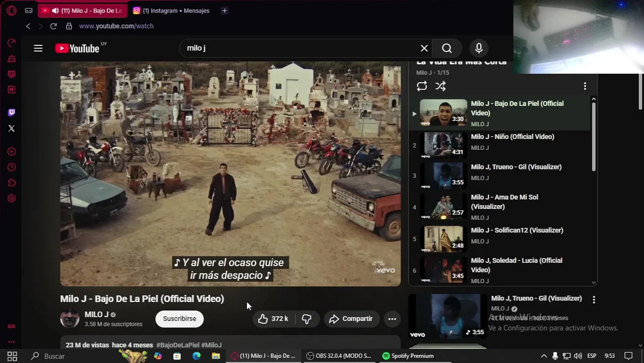
Task: Open the notification center icon
Action: pyautogui.click(x=628, y=356)
